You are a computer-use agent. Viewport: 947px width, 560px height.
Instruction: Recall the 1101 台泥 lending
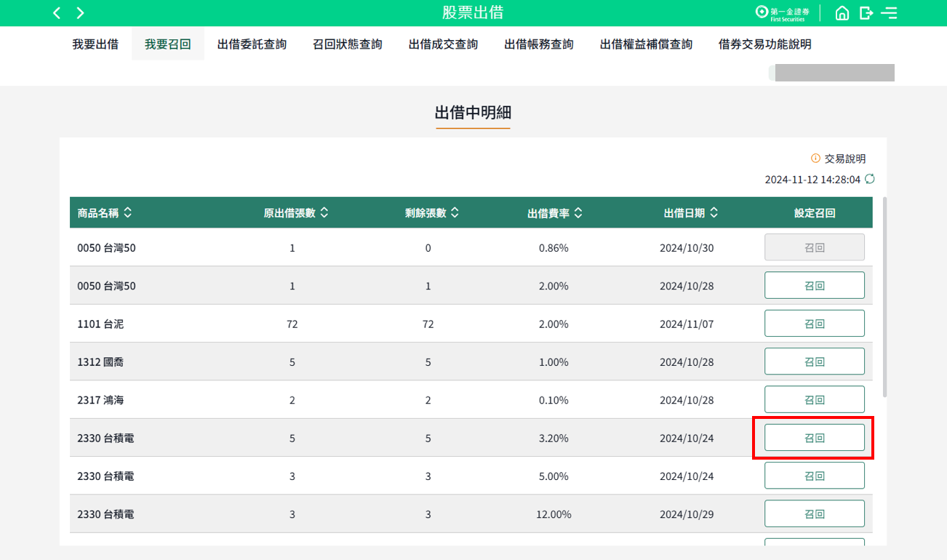pyautogui.click(x=814, y=324)
